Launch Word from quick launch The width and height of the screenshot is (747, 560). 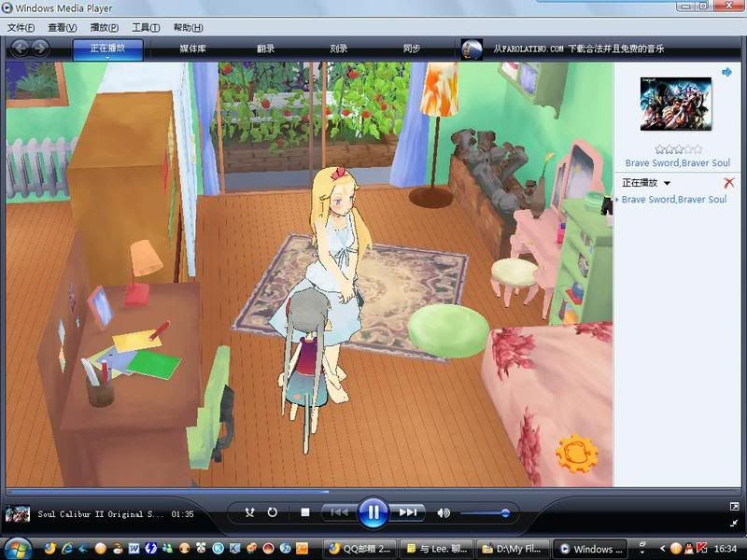[x=134, y=549]
